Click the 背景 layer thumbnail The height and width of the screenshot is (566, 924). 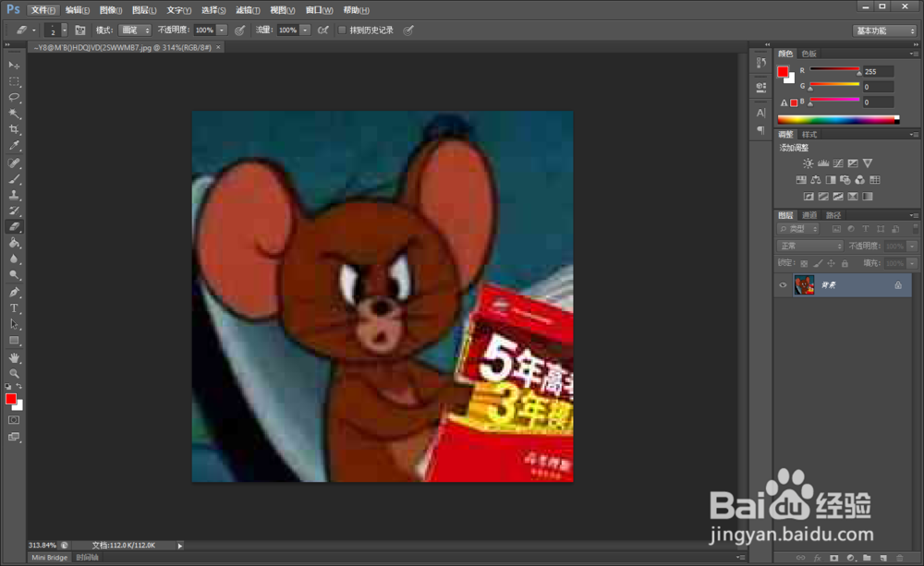804,285
